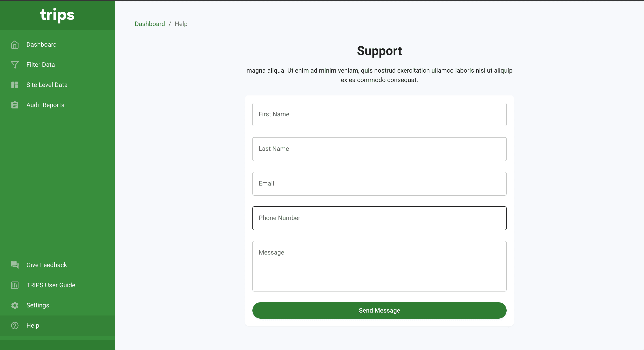Click the trips logo in the sidebar
The width and height of the screenshot is (644, 350).
pyautogui.click(x=57, y=15)
